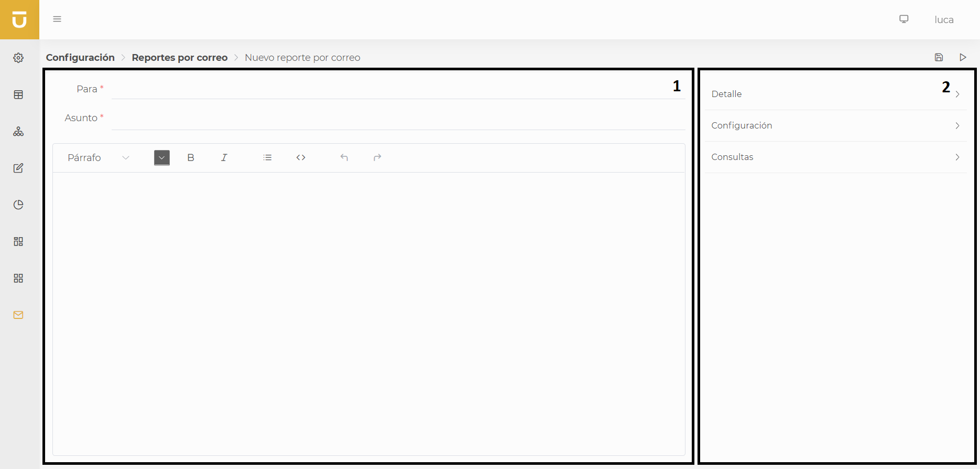
Task: Open the settings gear in the sidebar
Action: [x=18, y=58]
